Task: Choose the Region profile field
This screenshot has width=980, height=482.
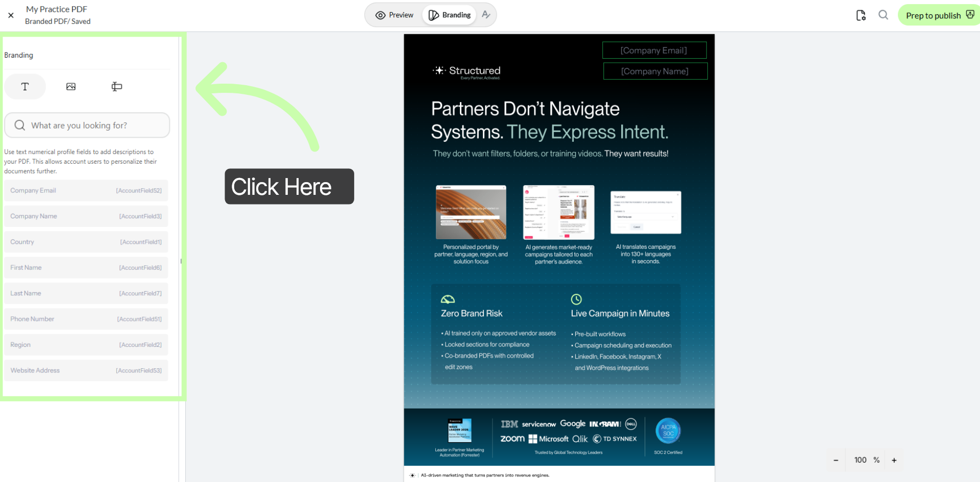Action: [x=86, y=345]
